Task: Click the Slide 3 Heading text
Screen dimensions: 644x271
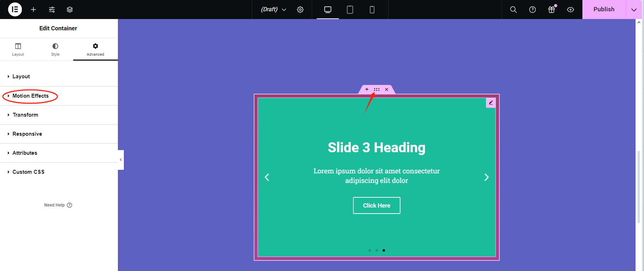Action: click(377, 147)
